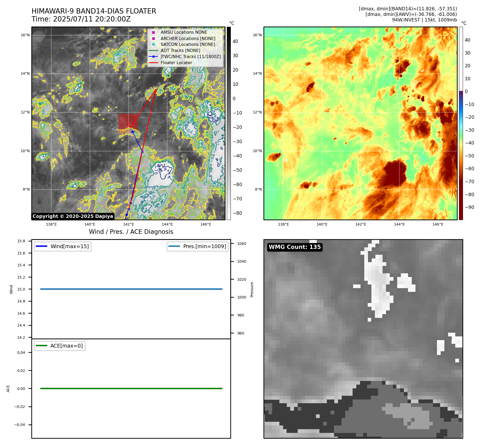The width and height of the screenshot is (481, 448).
Task: Click the ADT Tracks green line sample
Action: 153,51
